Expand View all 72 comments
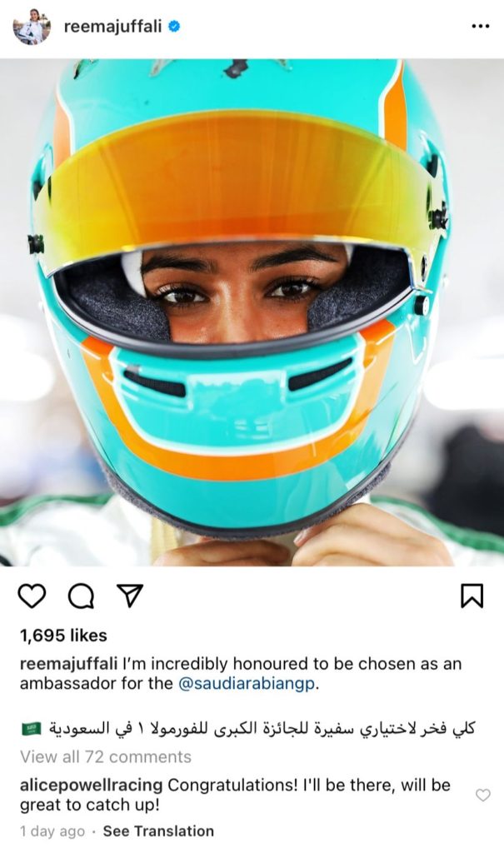This screenshot has height=853, width=504. (106, 756)
